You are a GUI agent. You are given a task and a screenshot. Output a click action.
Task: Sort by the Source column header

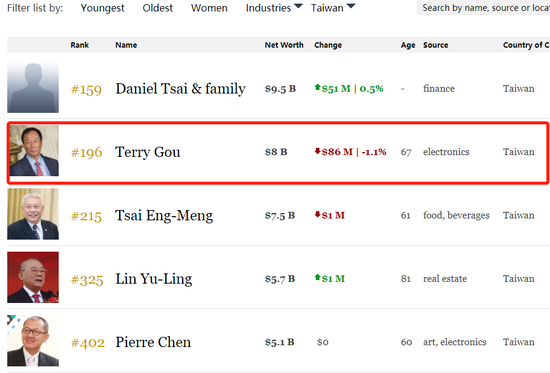click(x=436, y=45)
